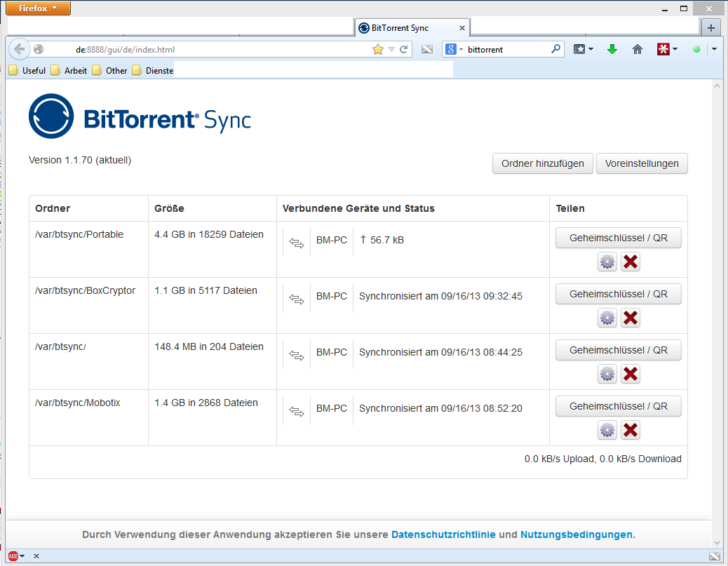Image resolution: width=728 pixels, height=566 pixels.
Task: Open settings gear for 148.4 MB folder row
Action: pyautogui.click(x=607, y=375)
